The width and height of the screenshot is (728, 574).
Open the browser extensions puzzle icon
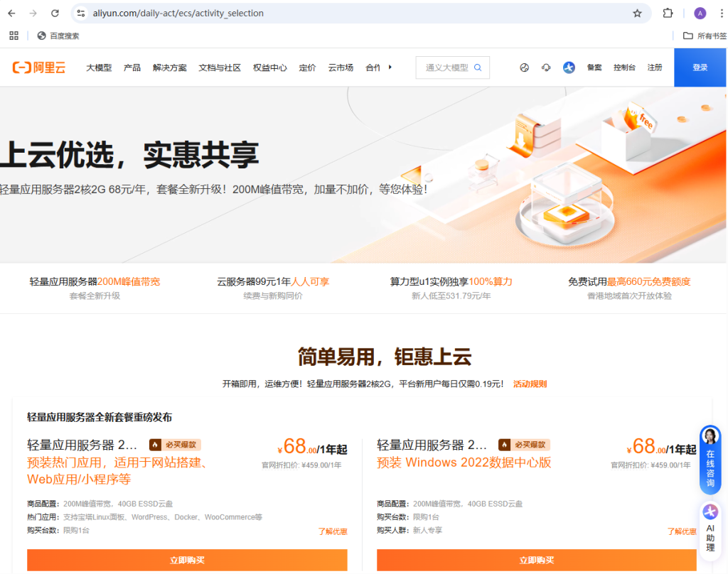coord(668,13)
